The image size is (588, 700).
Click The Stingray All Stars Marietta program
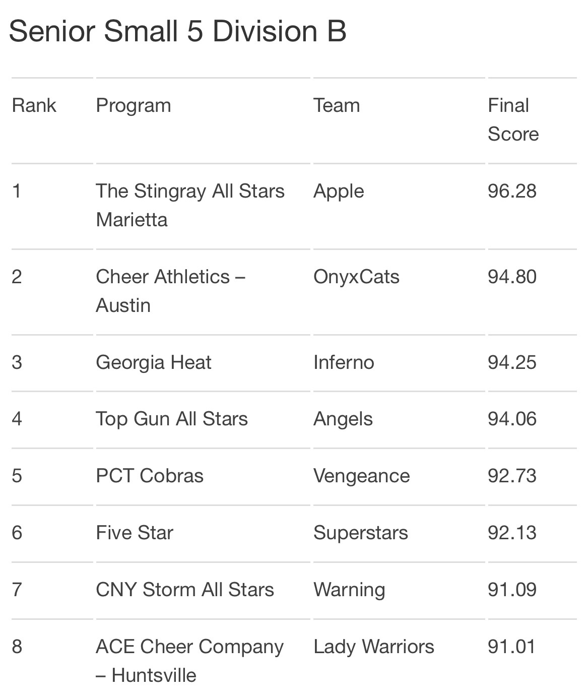(190, 205)
